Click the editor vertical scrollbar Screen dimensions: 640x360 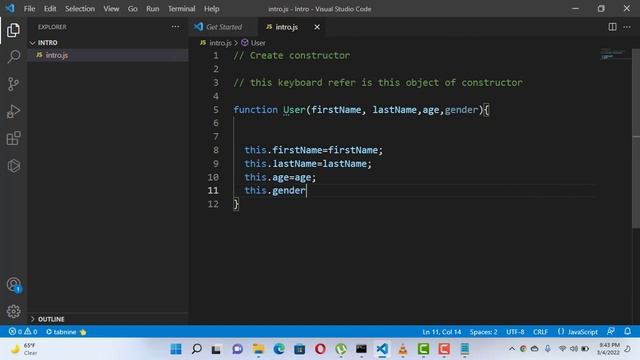point(636,139)
